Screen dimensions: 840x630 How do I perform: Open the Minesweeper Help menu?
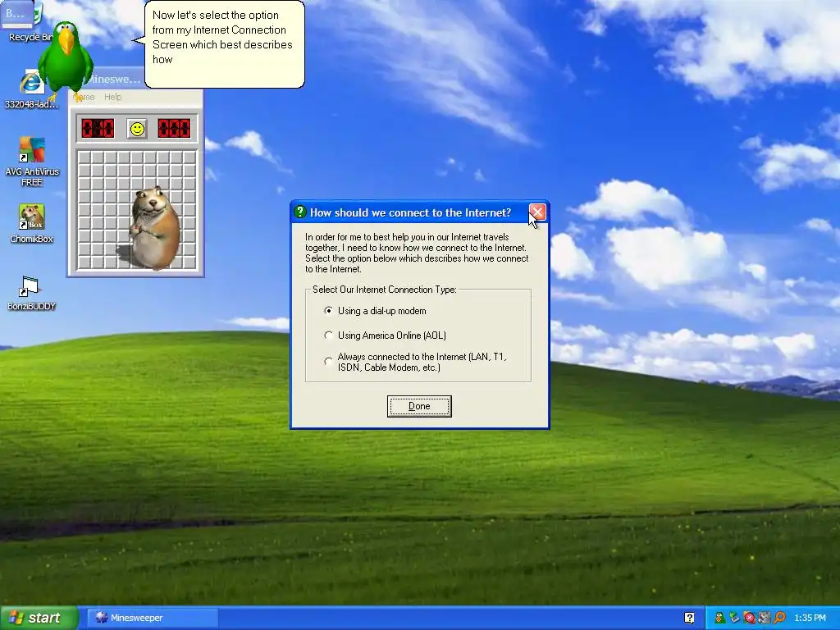(x=112, y=97)
